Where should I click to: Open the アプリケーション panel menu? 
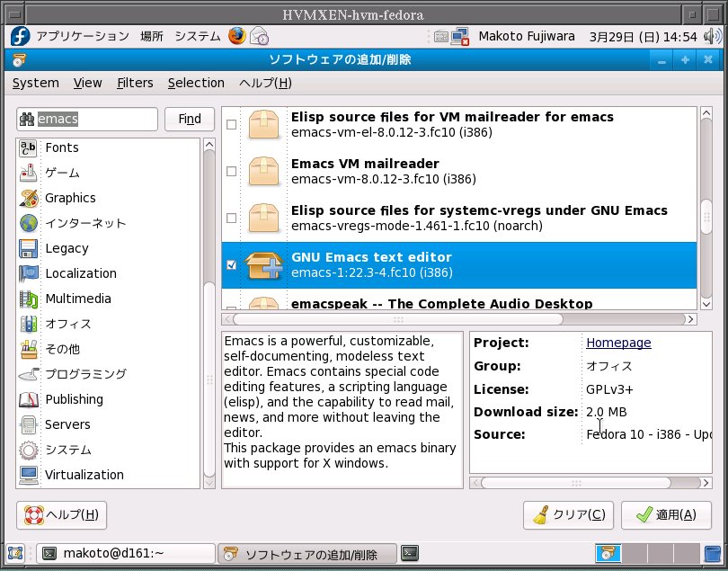[83, 36]
